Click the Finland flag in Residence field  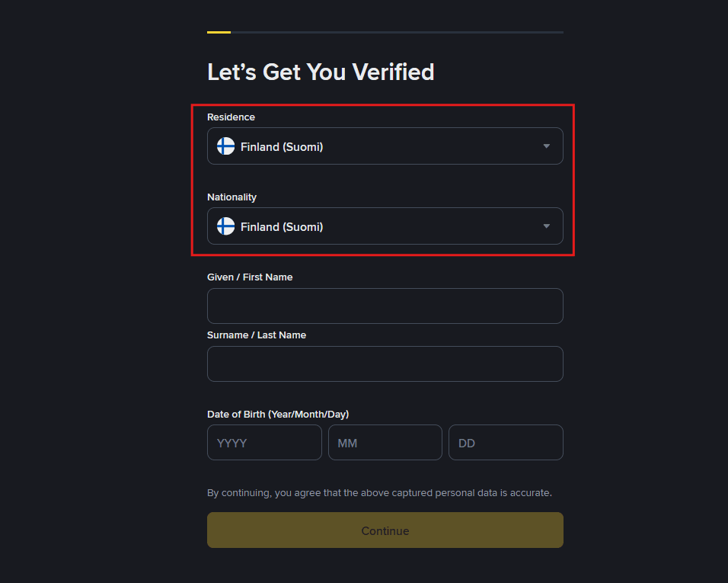225,146
